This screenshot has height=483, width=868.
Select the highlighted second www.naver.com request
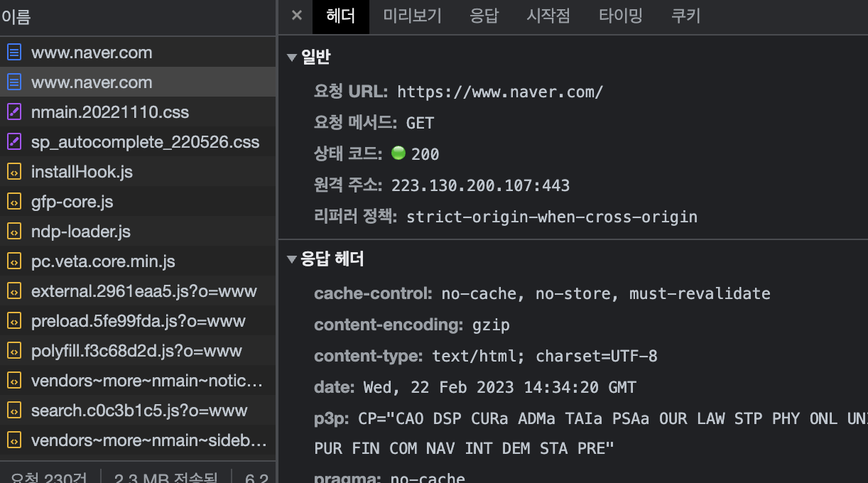[x=138, y=82]
